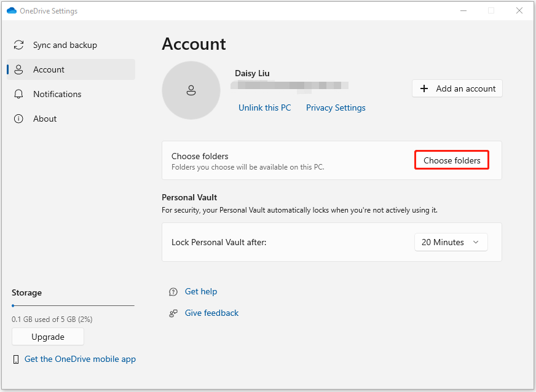
Task: Click the Upgrade storage button
Action: click(x=48, y=337)
